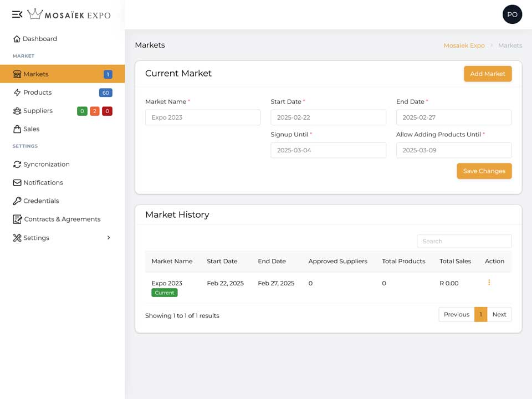Click the Mosaïek Expo crown logo
532x399 pixels.
coord(69,14)
